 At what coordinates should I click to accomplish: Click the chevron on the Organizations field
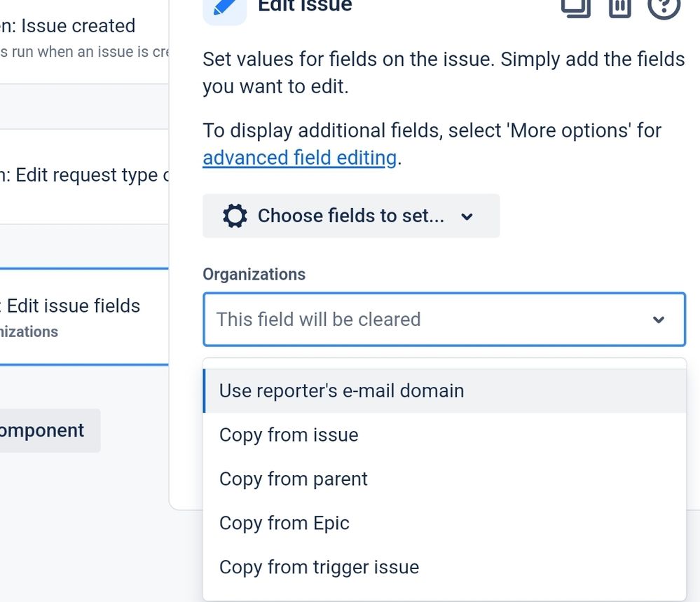(x=659, y=320)
